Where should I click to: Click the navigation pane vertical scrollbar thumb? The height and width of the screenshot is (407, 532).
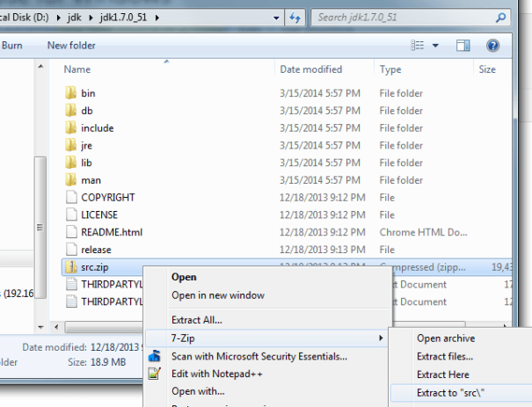click(40, 228)
